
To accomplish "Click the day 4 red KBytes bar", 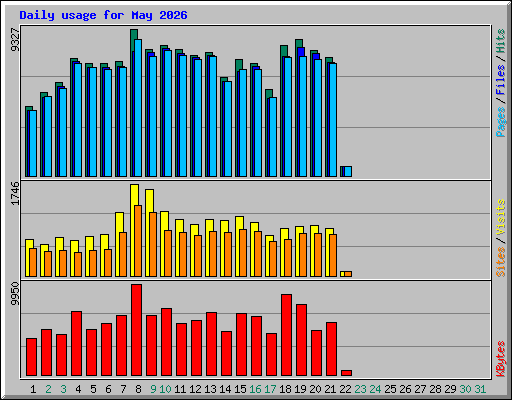I will (77, 344).
